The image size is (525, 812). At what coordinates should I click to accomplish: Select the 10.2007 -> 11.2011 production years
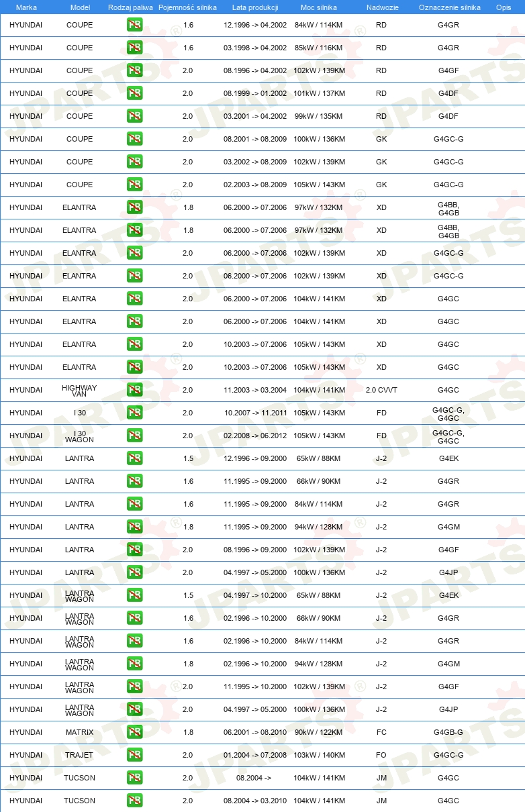click(x=255, y=413)
